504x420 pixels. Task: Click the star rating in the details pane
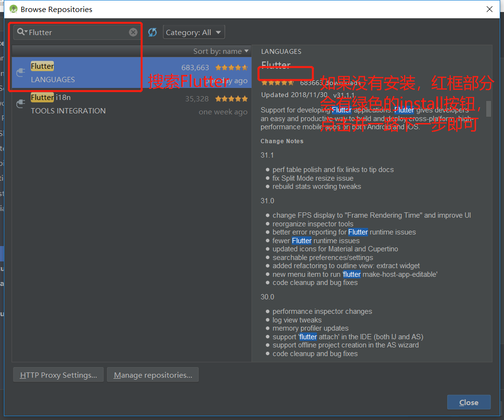click(277, 83)
